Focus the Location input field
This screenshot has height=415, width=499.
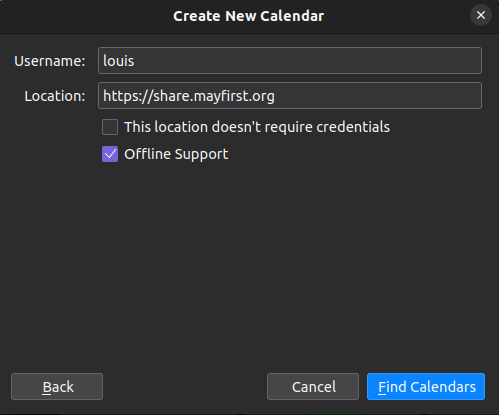pyautogui.click(x=290, y=96)
